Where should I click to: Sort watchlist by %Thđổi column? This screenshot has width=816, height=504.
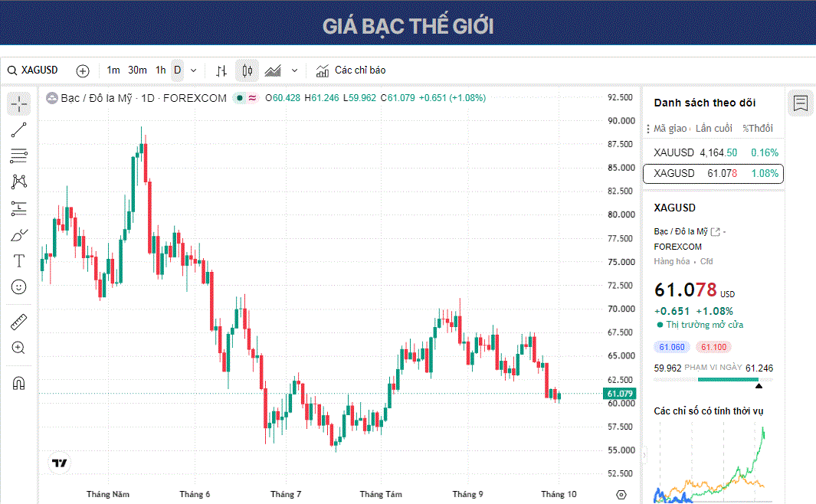pos(758,128)
